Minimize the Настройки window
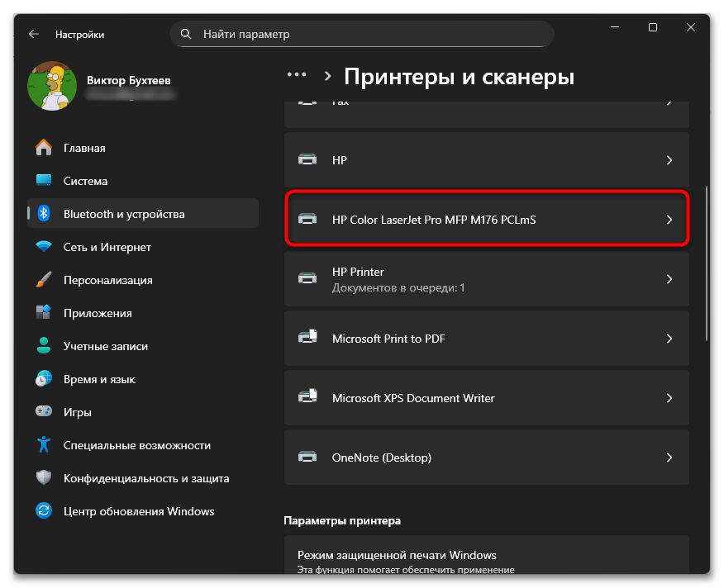This screenshot has width=724, height=588. pos(615,28)
